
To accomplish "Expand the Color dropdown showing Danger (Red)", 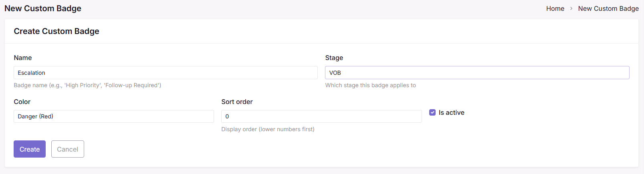I will point(113,116).
